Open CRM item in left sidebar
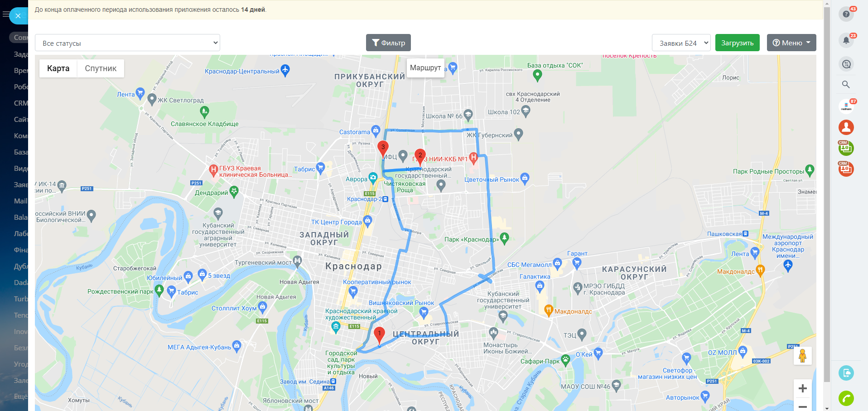This screenshot has height=411, width=868. pyautogui.click(x=21, y=103)
